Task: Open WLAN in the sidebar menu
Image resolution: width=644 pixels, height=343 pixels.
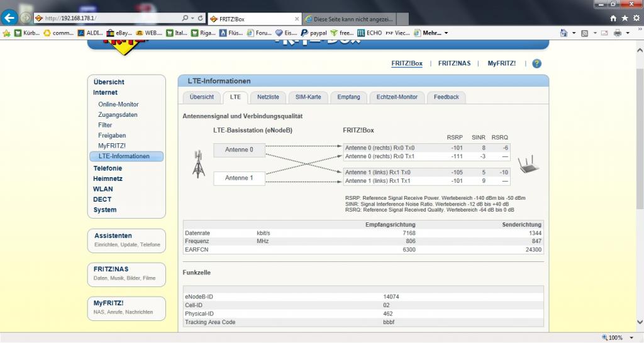Action: tap(103, 189)
